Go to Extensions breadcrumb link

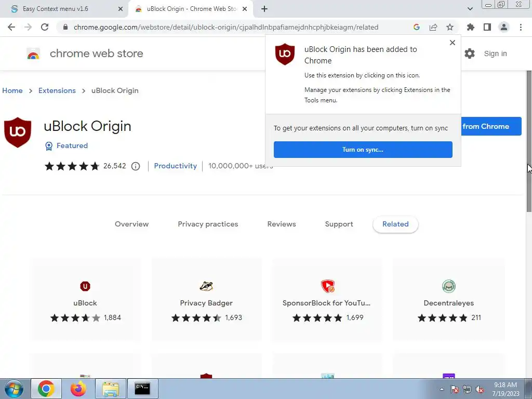[x=57, y=90]
